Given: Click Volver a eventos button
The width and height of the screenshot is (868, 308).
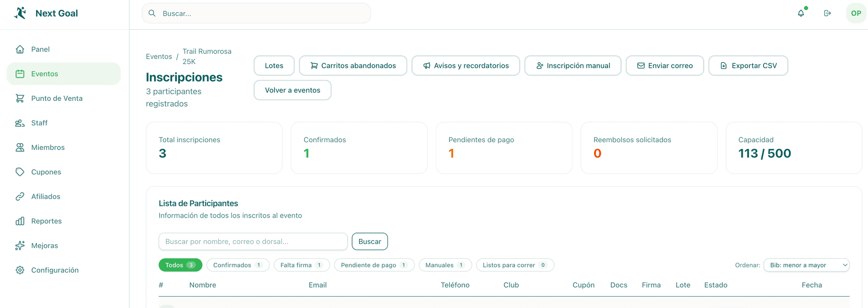Looking at the screenshot, I should [292, 90].
